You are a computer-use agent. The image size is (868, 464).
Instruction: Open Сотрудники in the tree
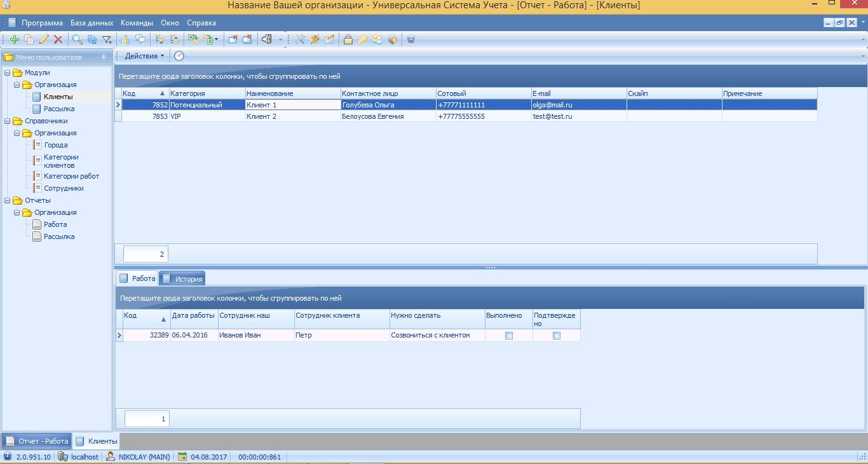64,188
